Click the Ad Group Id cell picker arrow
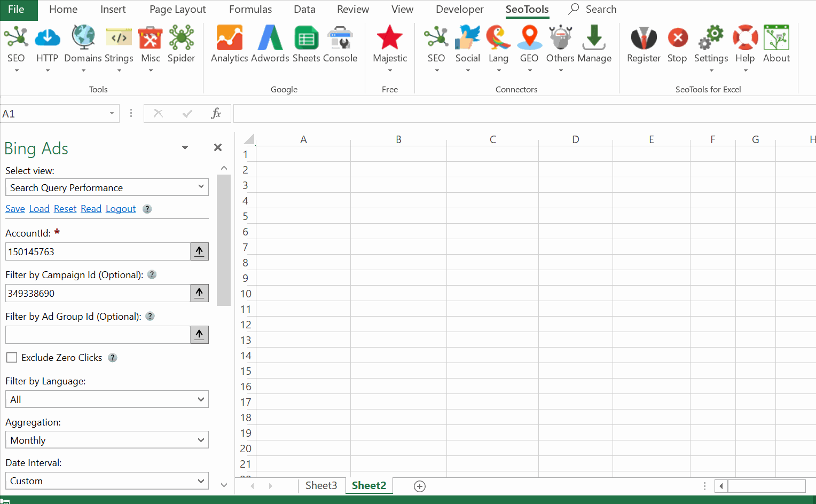The width and height of the screenshot is (816, 504). coord(199,335)
